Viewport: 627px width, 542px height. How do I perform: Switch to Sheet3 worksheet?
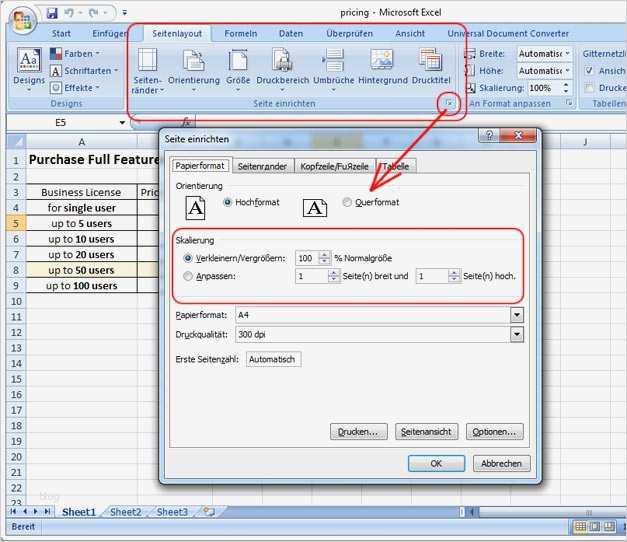pyautogui.click(x=172, y=512)
